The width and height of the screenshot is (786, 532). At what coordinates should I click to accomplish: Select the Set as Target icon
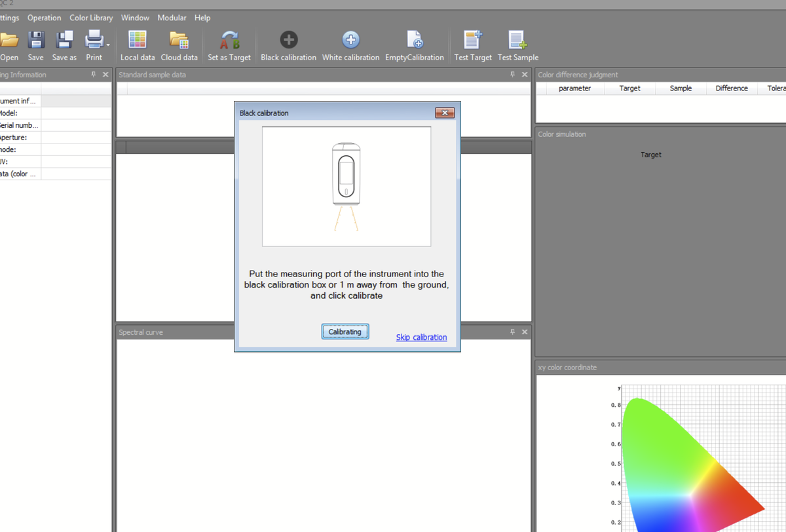(x=229, y=41)
